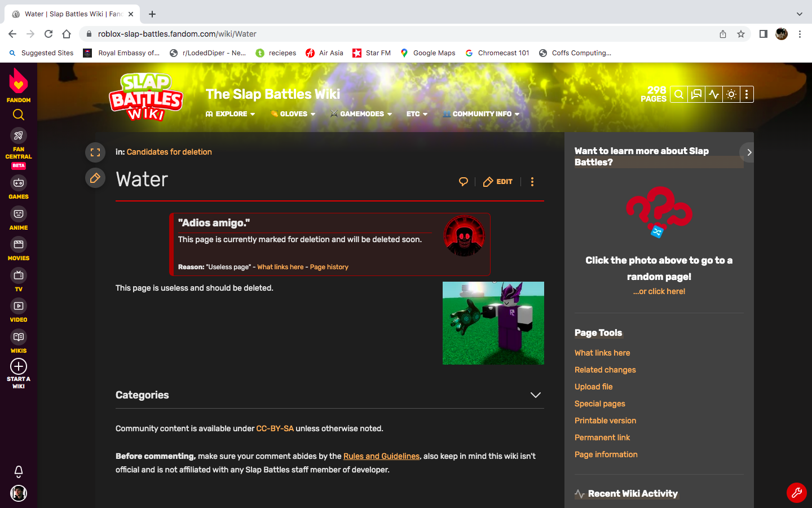Open Special pages link

coord(600,404)
